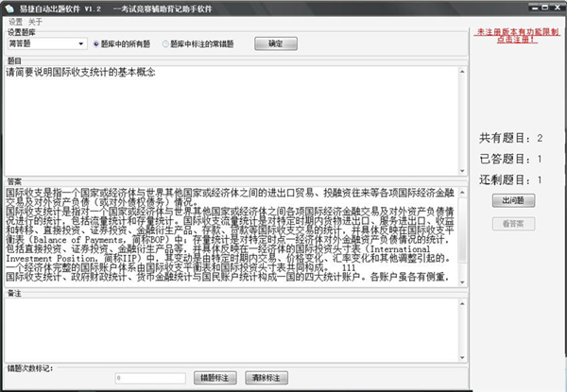Click the app icon in the title bar
Image resolution: width=567 pixels, height=392 pixels.
pos(8,7)
